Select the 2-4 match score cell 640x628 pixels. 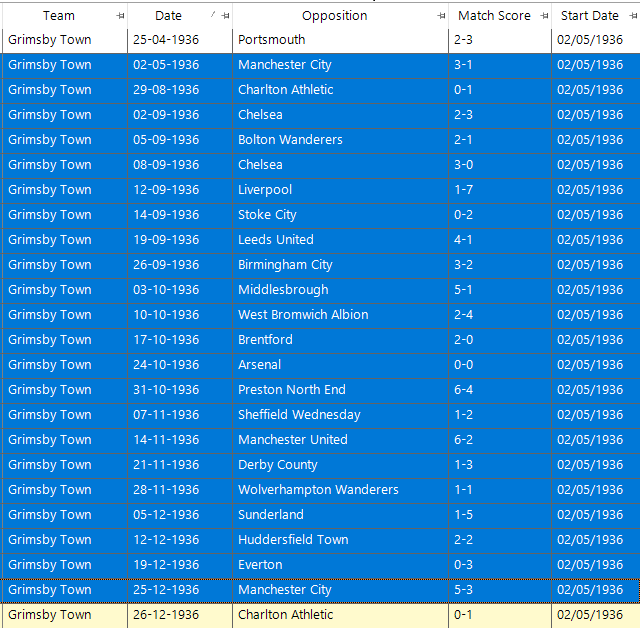500,315
